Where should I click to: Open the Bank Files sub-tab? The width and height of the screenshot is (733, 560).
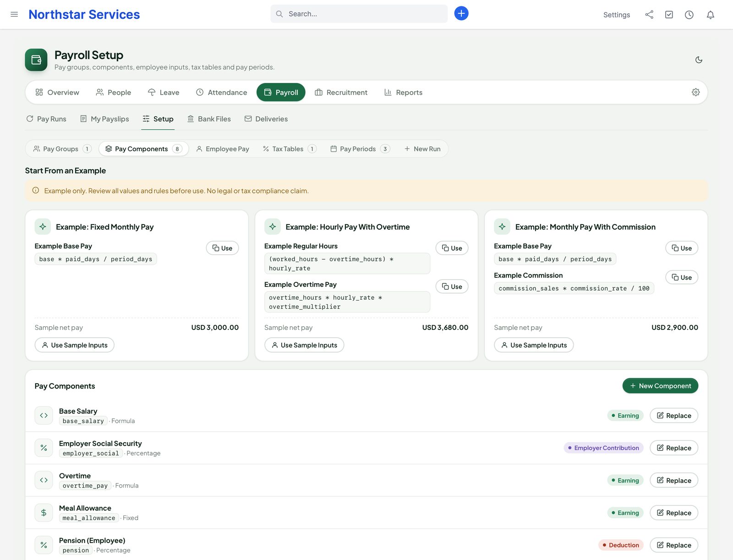coord(209,119)
